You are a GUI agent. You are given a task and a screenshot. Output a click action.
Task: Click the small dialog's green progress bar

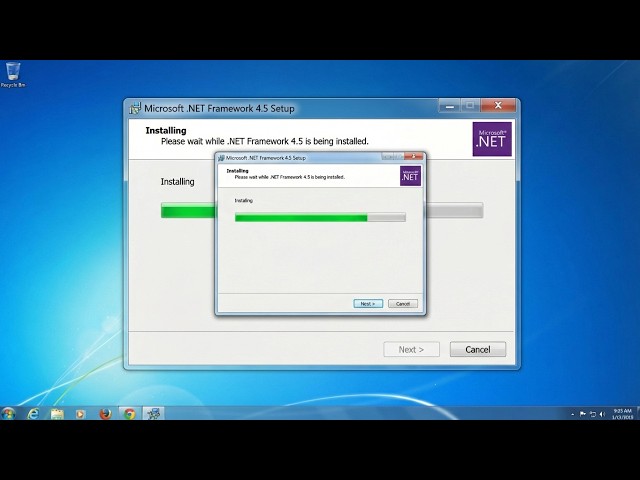(320, 218)
